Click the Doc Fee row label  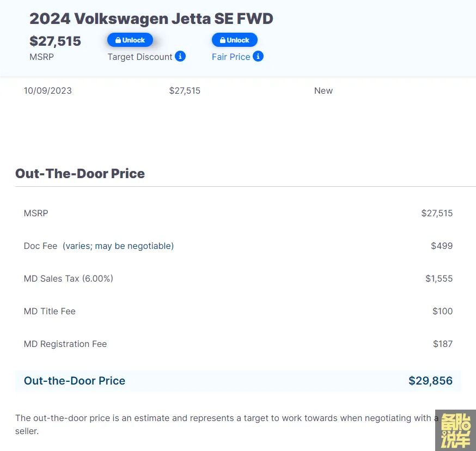[x=41, y=246]
